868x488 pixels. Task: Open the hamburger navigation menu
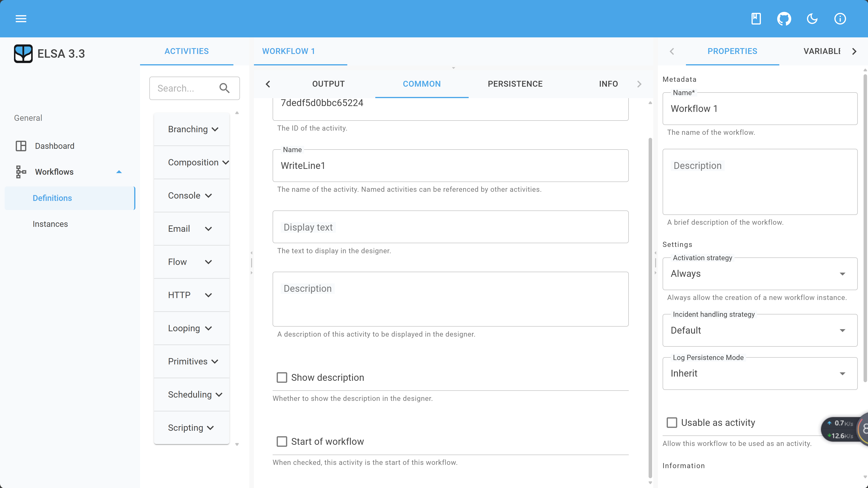pyautogui.click(x=21, y=18)
